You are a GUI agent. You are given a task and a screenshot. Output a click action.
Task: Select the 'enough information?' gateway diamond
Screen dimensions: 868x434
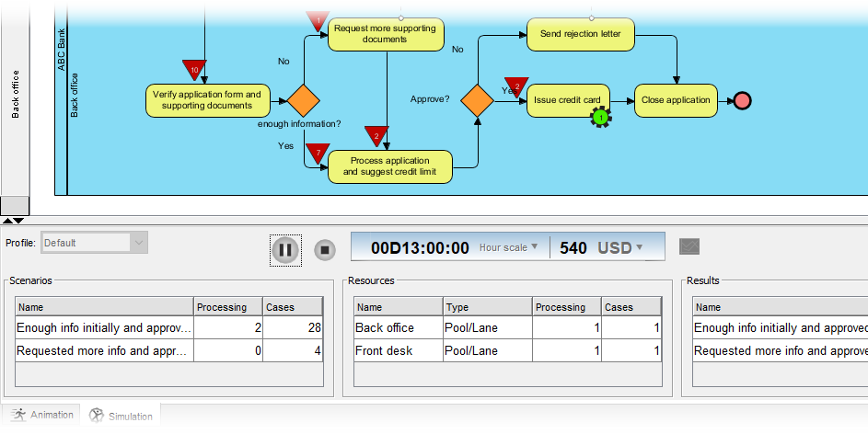pyautogui.click(x=302, y=100)
